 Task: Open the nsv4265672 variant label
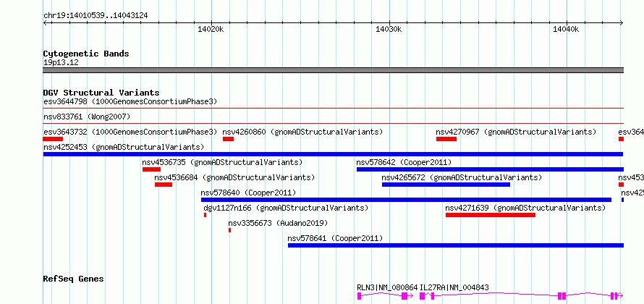click(x=462, y=177)
